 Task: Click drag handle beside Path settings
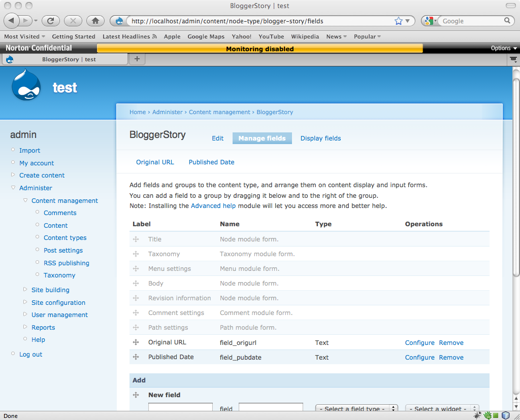(x=136, y=327)
